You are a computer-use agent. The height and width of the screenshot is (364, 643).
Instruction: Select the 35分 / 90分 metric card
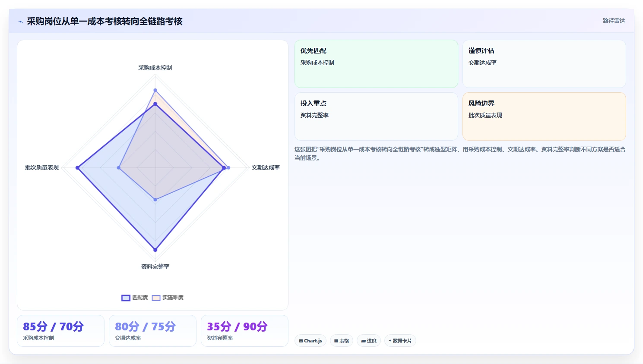(x=244, y=331)
